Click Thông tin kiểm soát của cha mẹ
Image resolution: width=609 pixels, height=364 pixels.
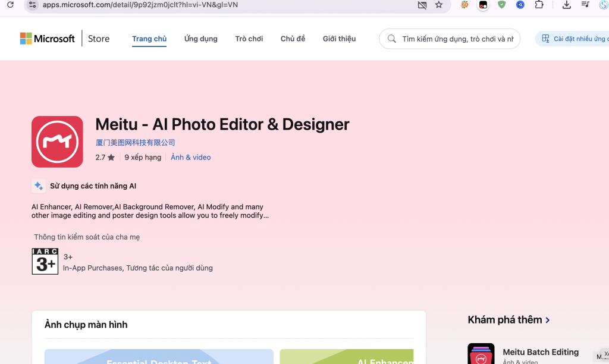(x=87, y=237)
